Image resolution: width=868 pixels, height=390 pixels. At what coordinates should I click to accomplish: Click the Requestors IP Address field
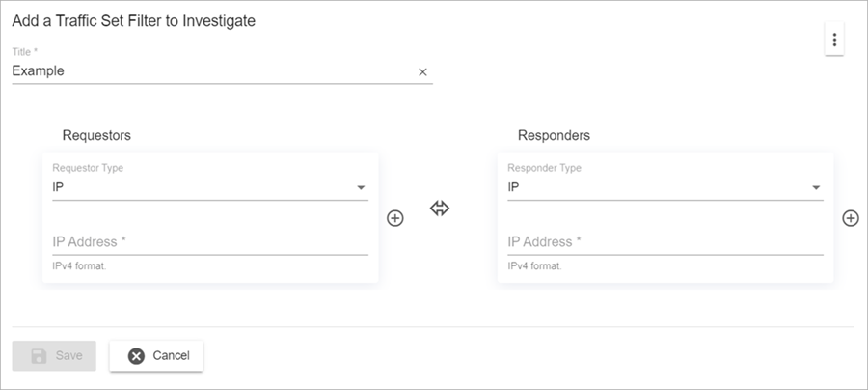[210, 242]
